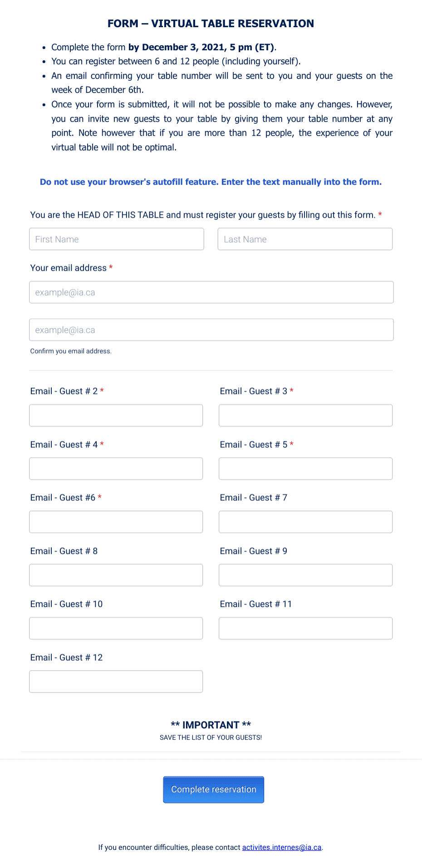Click the First Name input field
The image size is (422, 868).
click(x=116, y=239)
